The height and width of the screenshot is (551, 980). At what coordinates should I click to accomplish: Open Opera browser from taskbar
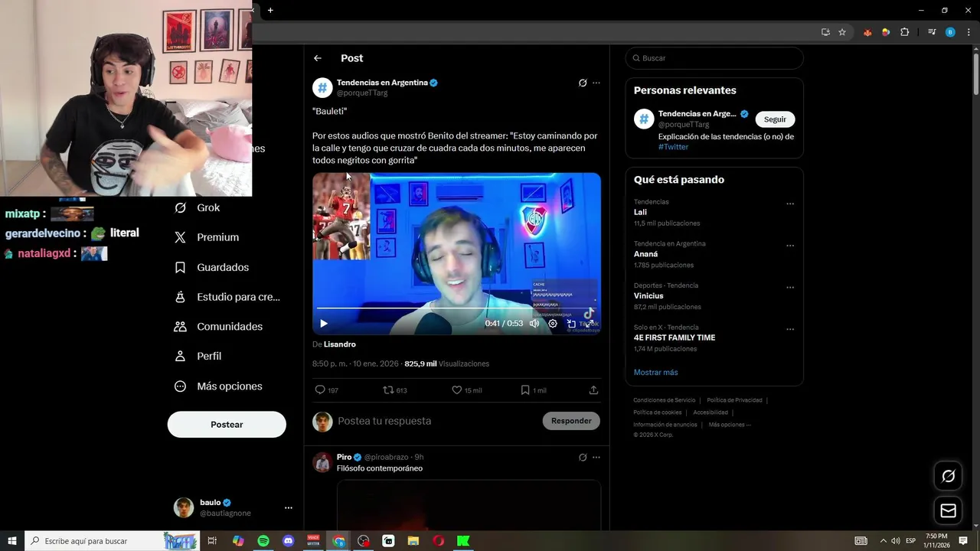pos(439,541)
